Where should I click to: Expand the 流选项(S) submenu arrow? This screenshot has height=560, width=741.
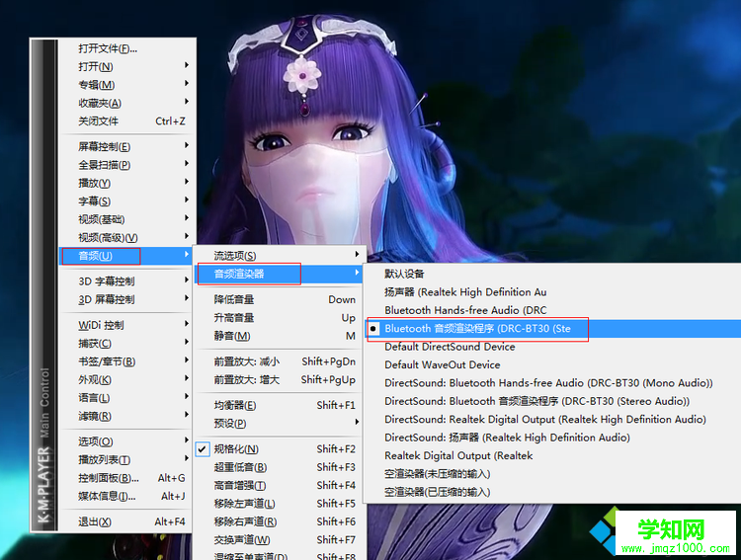tap(358, 255)
